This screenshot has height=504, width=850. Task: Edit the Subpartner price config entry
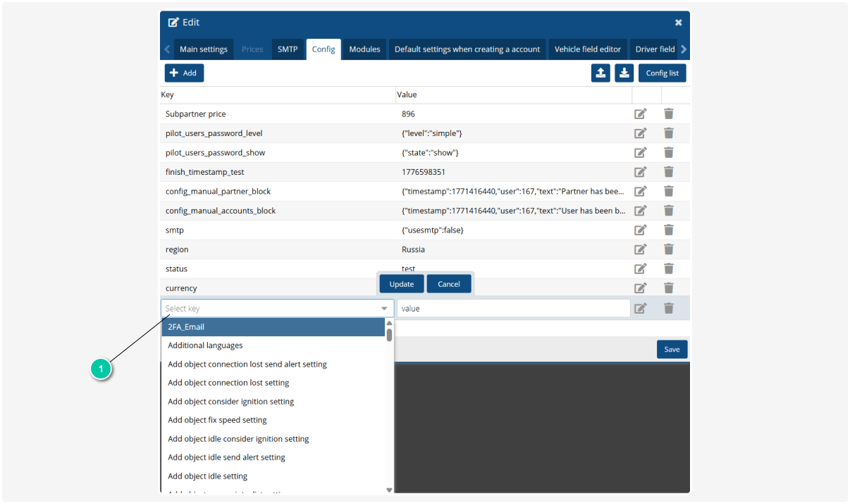[x=641, y=113]
